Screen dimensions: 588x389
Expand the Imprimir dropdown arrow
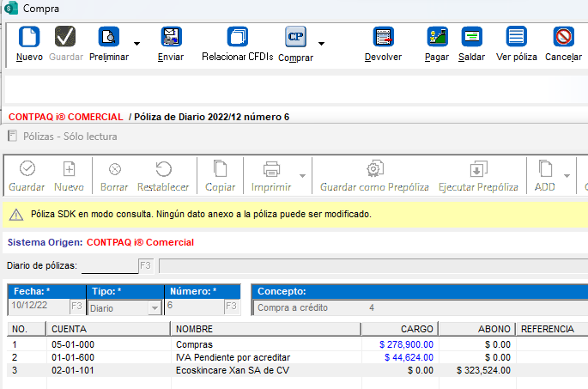[301, 176]
